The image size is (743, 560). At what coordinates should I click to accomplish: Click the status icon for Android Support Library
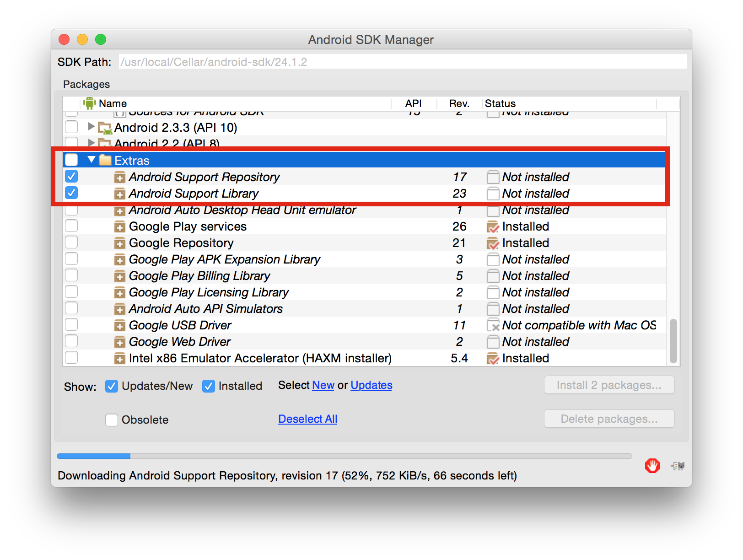click(493, 194)
